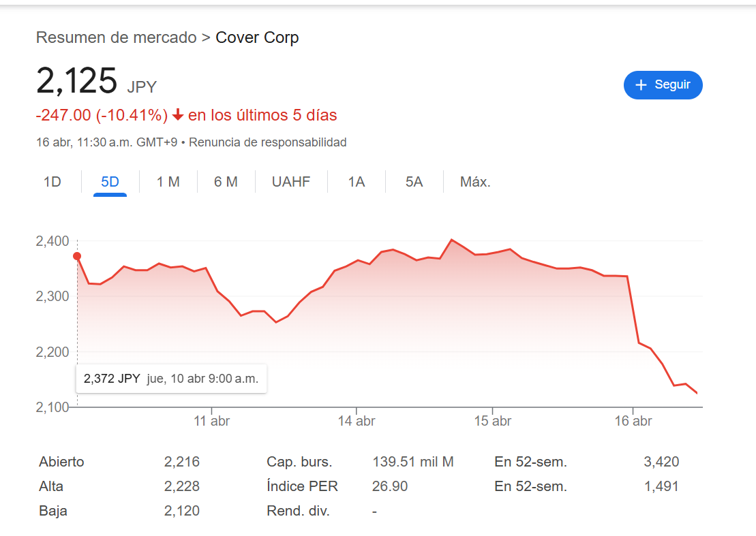
Task: Select the 5D time range tab
Action: 110,182
